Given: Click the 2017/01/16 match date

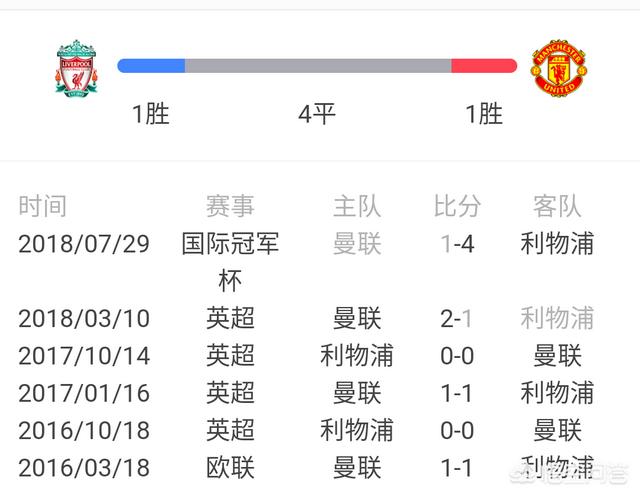Looking at the screenshot, I should click(x=84, y=392).
